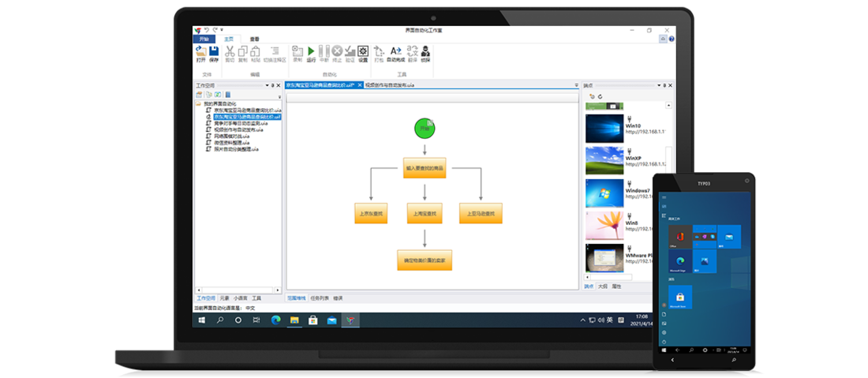The width and height of the screenshot is (868, 378).
Task: Click the refresh icon in the 端点 panel
Action: point(600,96)
